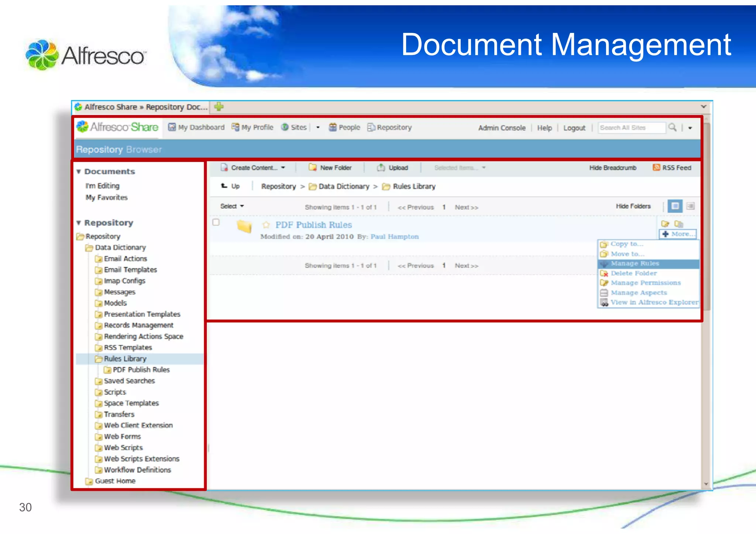Screen dimensions: 756x534
Task: Open the PDF Publish Rules folder link
Action: tap(313, 225)
